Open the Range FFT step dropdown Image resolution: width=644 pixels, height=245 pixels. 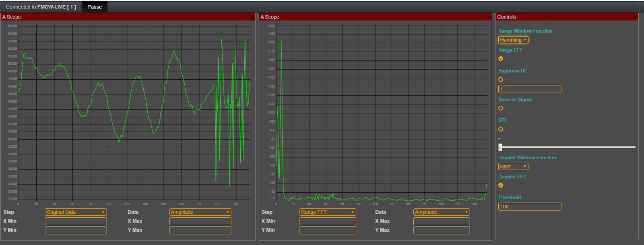pos(328,212)
